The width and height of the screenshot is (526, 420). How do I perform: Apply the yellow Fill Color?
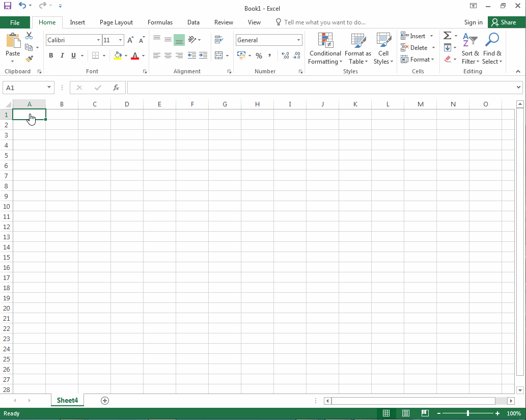click(x=118, y=55)
